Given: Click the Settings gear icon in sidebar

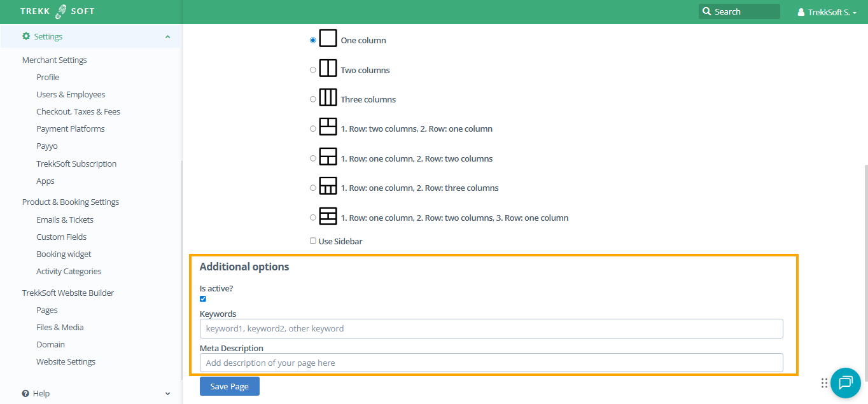Looking at the screenshot, I should (x=26, y=36).
